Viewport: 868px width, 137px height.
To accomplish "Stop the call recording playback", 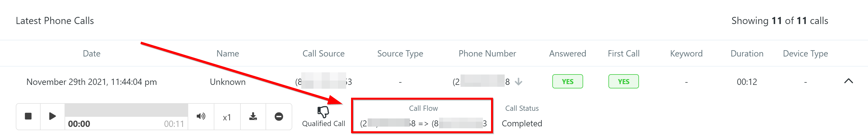I will coord(28,117).
